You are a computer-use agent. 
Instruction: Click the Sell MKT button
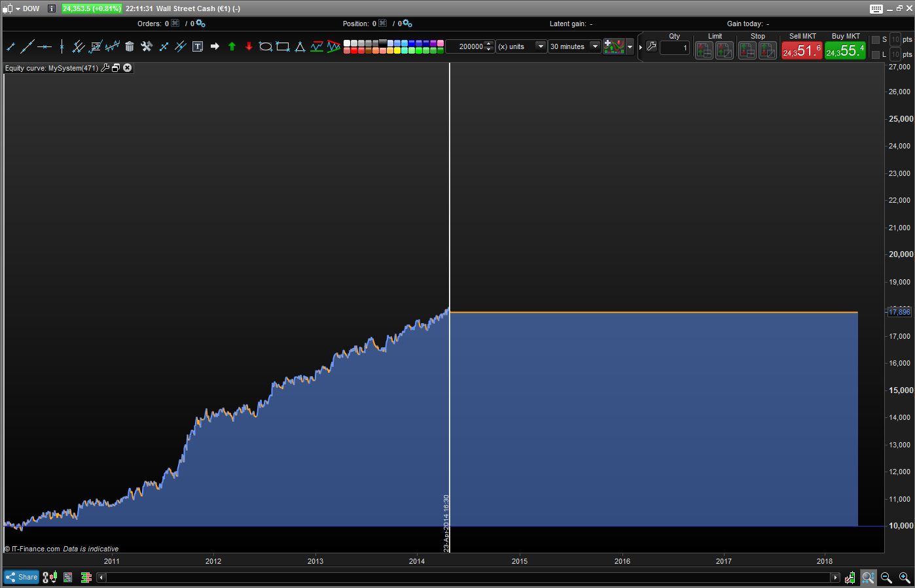(x=802, y=50)
